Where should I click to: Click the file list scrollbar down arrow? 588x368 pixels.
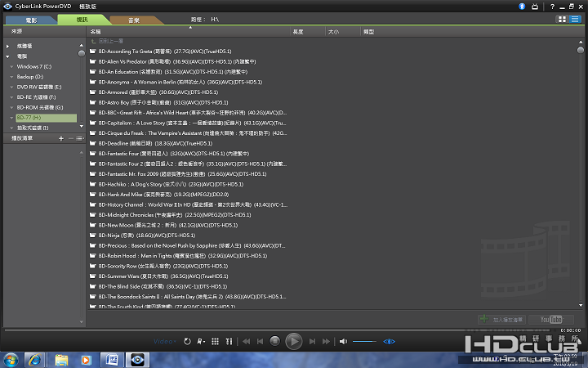pos(581,306)
